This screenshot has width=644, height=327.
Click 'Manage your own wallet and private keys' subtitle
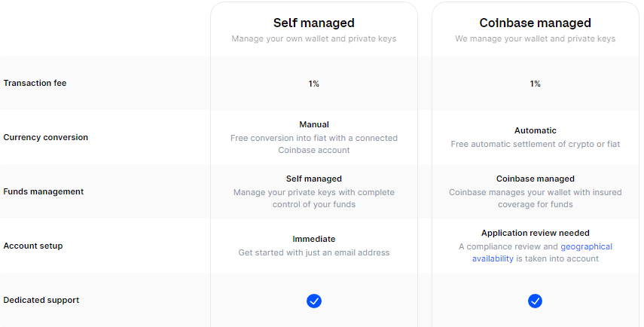click(313, 38)
